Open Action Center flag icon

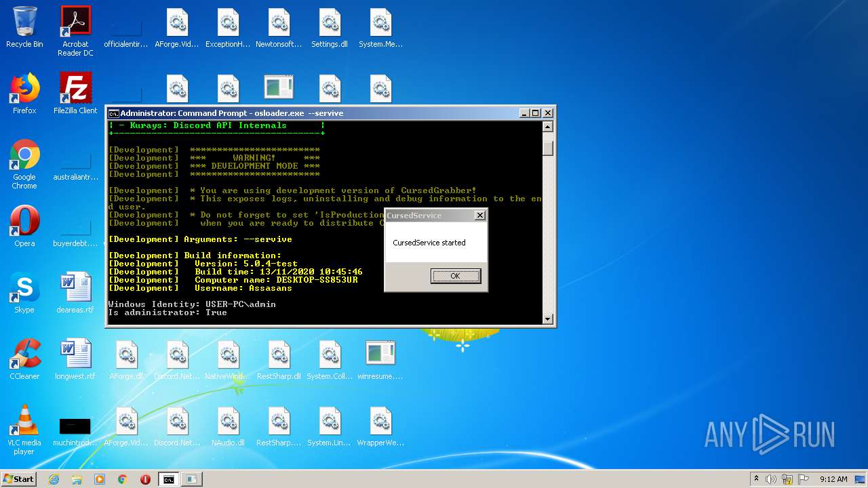tap(804, 479)
